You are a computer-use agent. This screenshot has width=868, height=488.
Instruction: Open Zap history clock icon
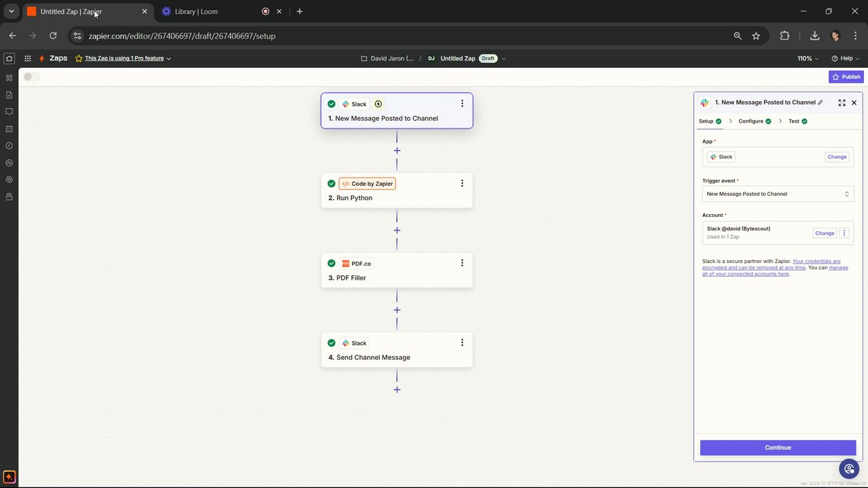pos(9,146)
